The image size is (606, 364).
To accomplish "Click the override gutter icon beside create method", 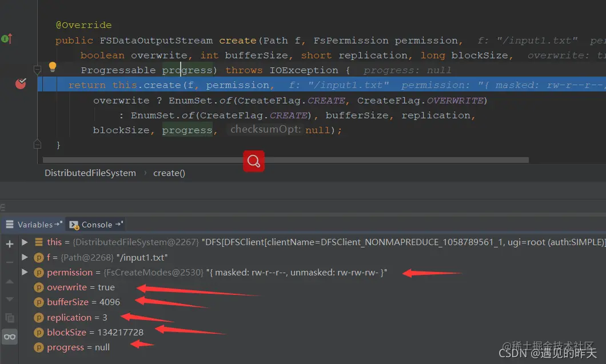I will [6, 39].
